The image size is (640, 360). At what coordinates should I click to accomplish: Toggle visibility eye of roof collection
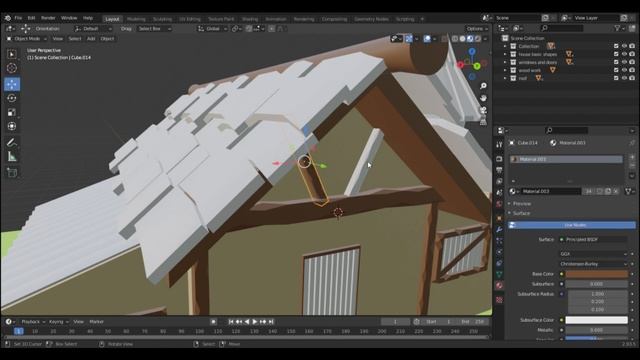624,78
